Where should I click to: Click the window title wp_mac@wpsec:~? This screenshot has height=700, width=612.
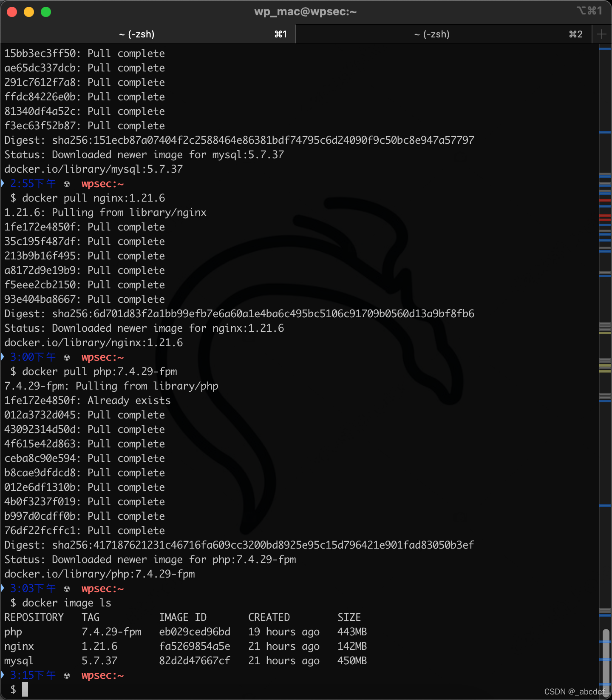(306, 11)
